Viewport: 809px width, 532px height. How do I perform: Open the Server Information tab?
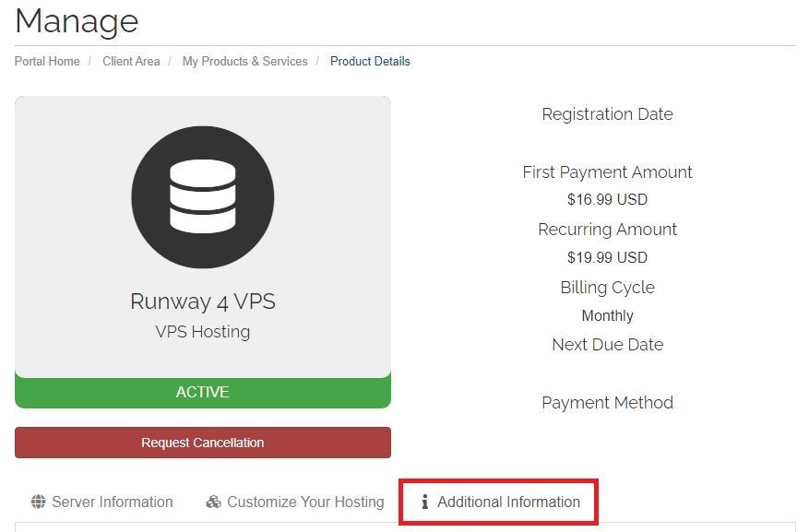tap(101, 502)
